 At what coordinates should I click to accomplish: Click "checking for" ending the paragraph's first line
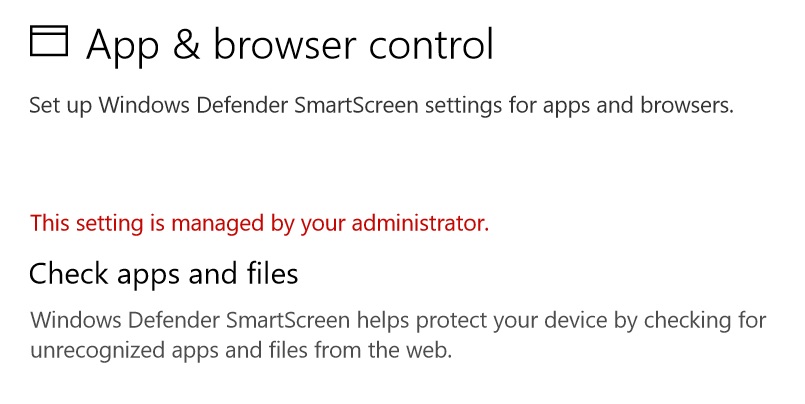click(x=705, y=321)
